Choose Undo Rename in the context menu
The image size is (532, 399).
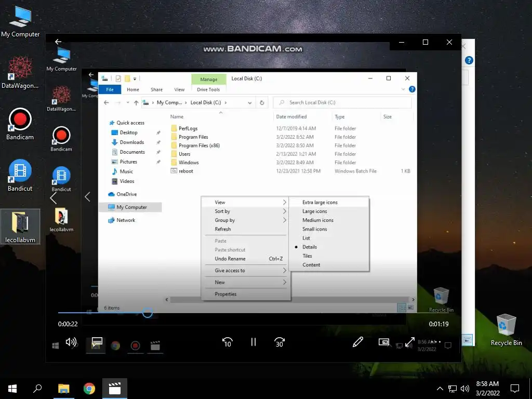[x=246, y=259]
